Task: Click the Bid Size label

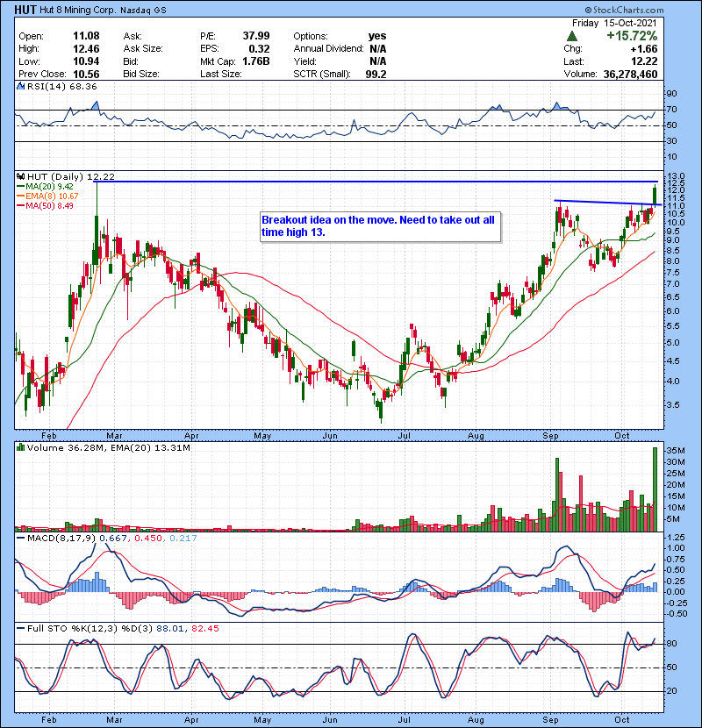Action: (141, 74)
